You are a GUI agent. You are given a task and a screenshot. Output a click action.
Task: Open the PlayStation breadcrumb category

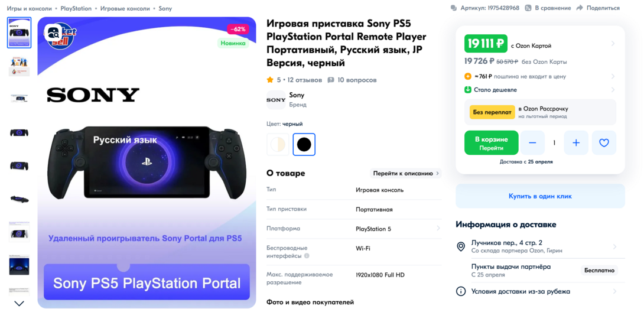click(76, 8)
